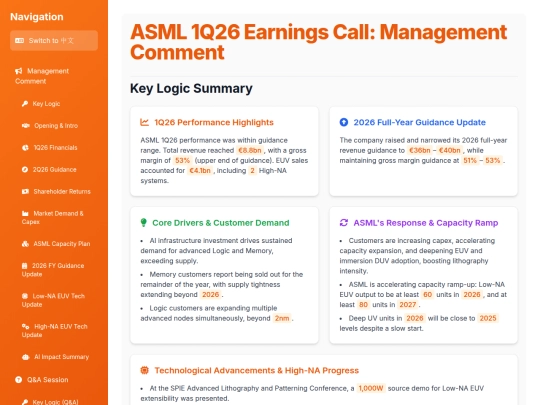
Task: Click the robot icon beside AI Impact Summary
Action: [26, 357]
